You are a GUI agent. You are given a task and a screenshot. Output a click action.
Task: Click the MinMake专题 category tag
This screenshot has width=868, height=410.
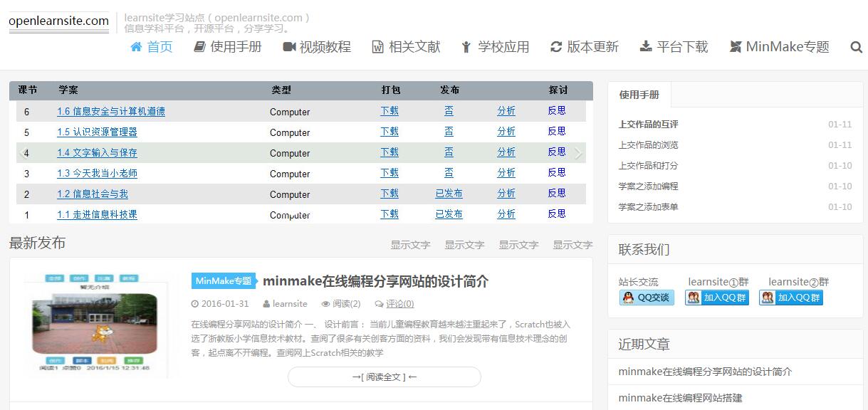(223, 281)
